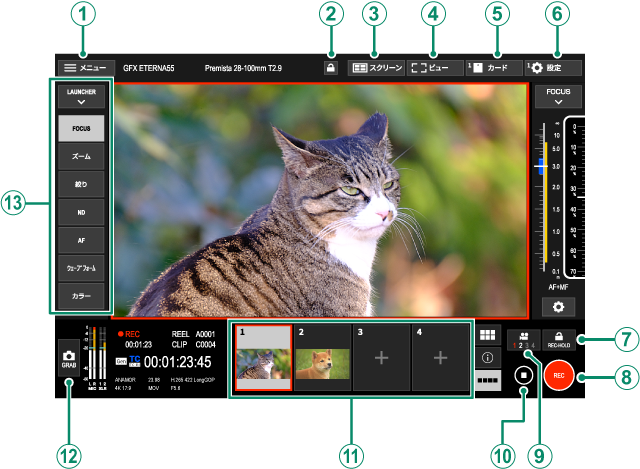Expand the FOCUS dropdown on the right panel
The width and height of the screenshot is (640, 469).
[558, 96]
